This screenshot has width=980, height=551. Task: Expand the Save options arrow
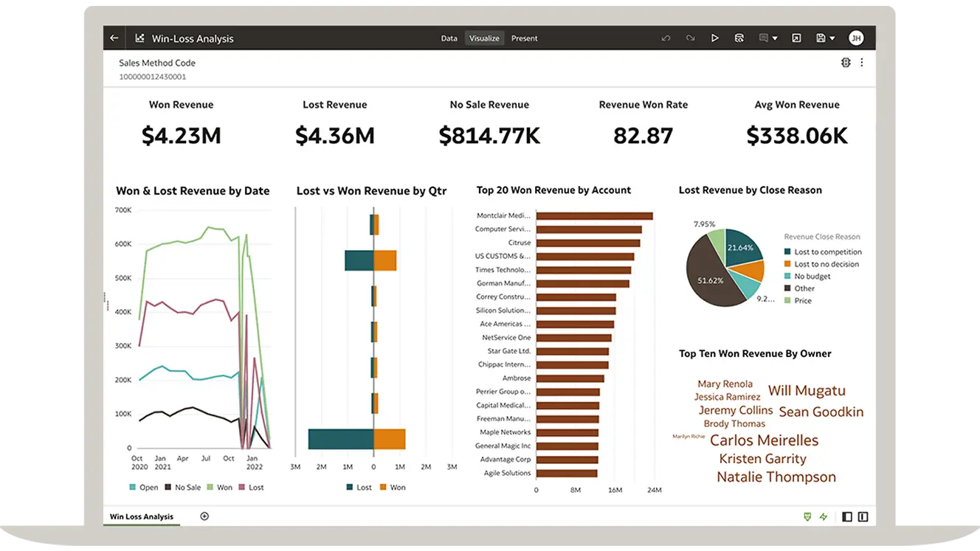pyautogui.click(x=832, y=38)
